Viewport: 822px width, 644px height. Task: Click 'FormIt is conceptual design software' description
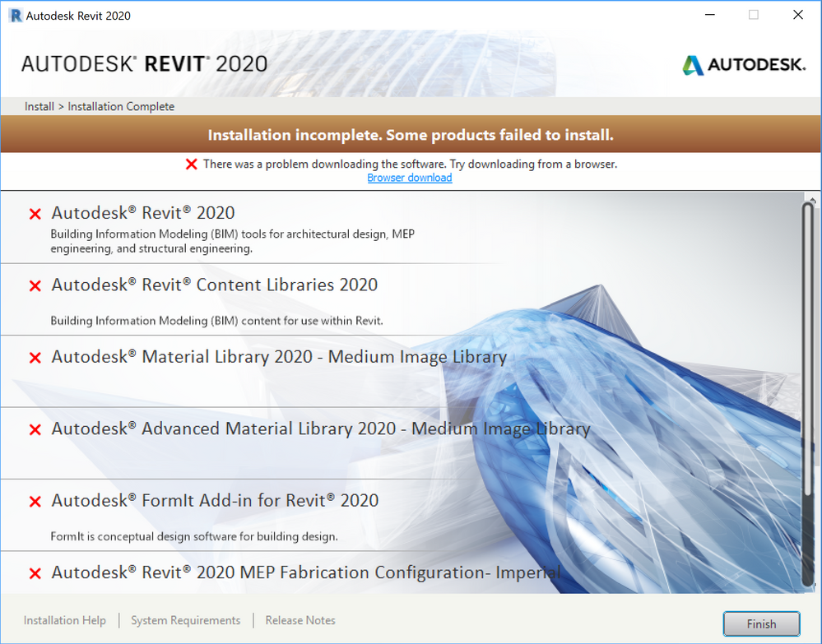point(194,536)
